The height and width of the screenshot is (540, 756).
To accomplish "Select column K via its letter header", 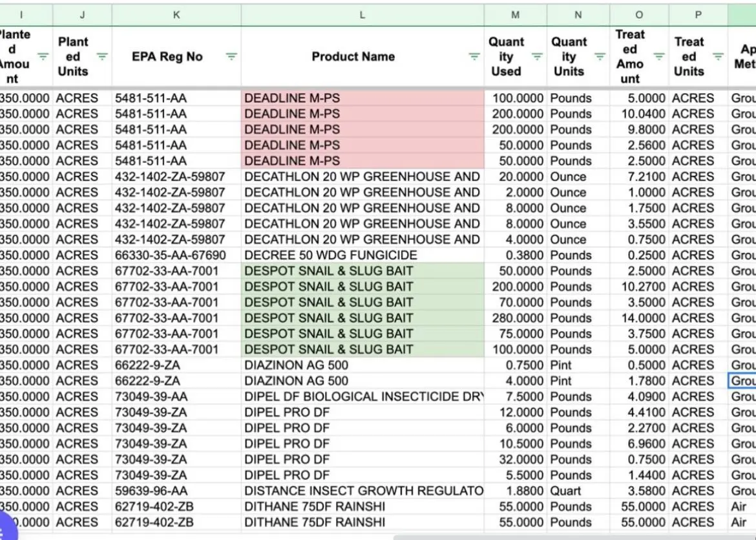I will (x=176, y=15).
